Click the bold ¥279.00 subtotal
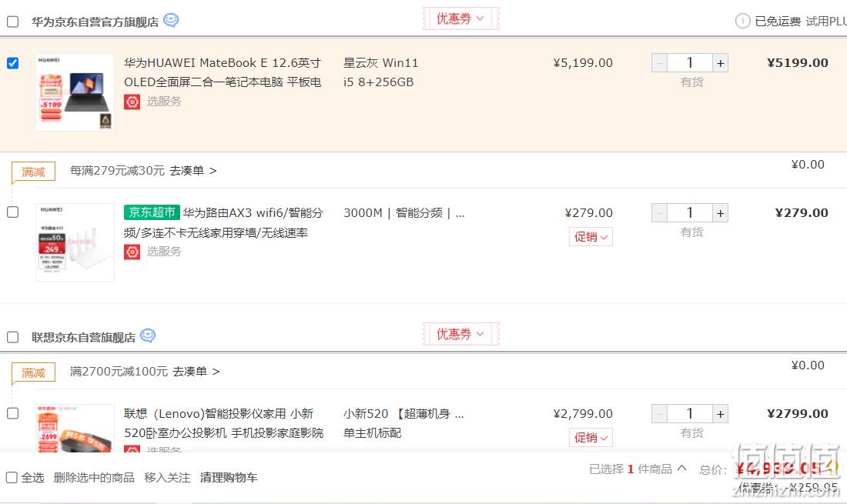 pyautogui.click(x=802, y=213)
